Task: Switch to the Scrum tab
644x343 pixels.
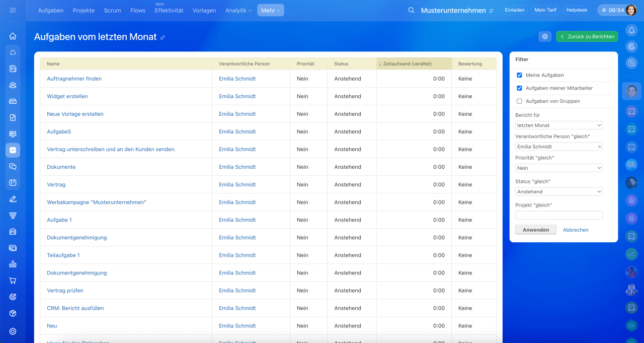Action: coord(112,10)
